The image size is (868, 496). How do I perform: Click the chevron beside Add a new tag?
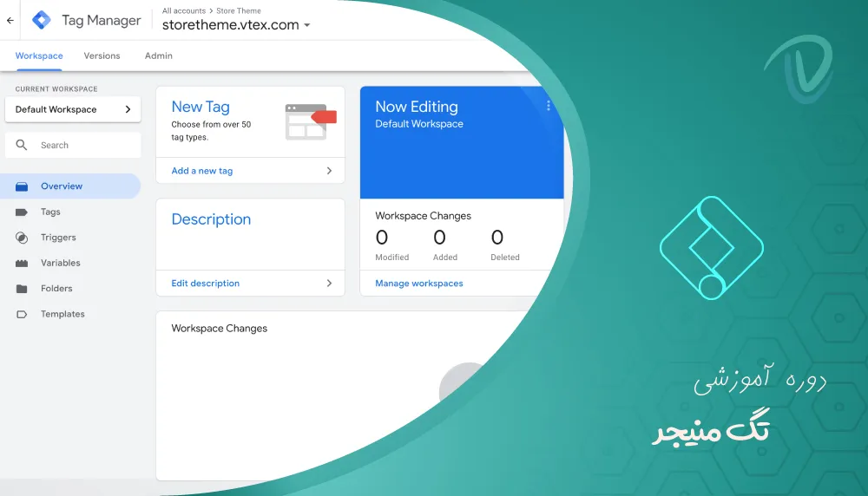tap(329, 171)
